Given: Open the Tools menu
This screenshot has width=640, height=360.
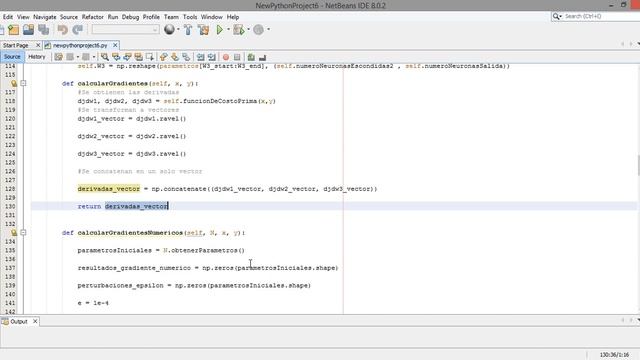Looking at the screenshot, I should coord(190,17).
